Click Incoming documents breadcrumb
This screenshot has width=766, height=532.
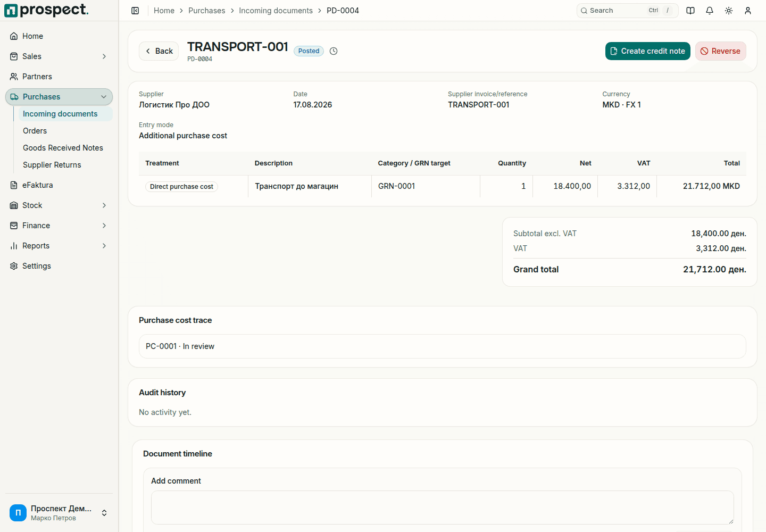[x=276, y=11]
